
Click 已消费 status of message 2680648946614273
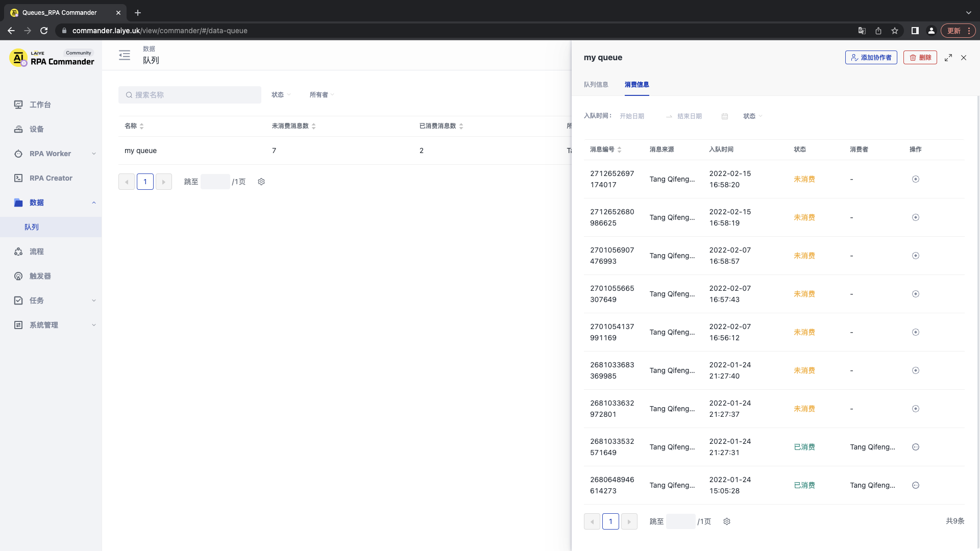point(804,485)
